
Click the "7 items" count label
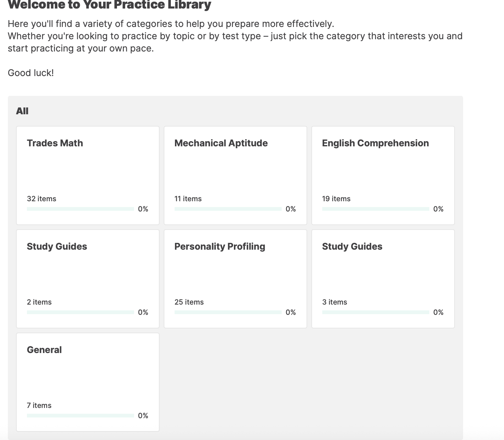[39, 406]
